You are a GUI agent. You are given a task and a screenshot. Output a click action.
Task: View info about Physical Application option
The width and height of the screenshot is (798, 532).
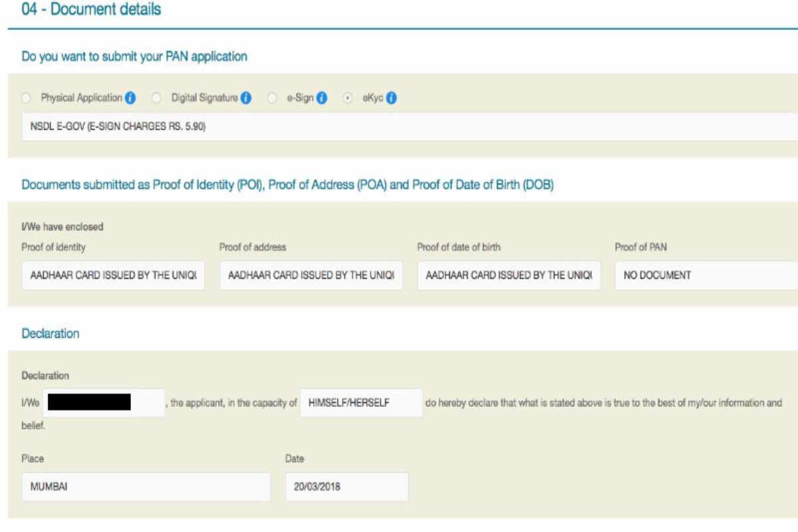pyautogui.click(x=130, y=97)
